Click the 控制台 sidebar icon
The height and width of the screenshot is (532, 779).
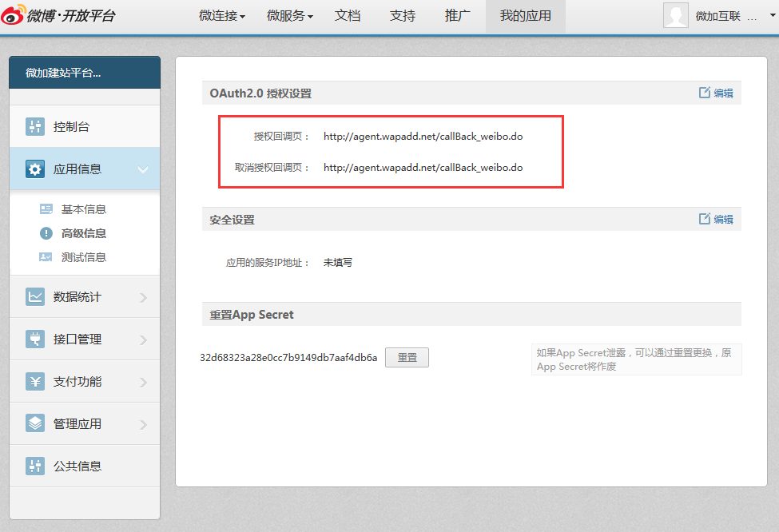[x=35, y=127]
